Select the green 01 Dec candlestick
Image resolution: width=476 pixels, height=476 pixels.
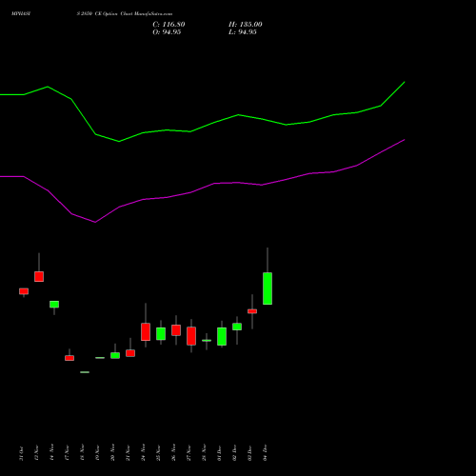coord(222,336)
